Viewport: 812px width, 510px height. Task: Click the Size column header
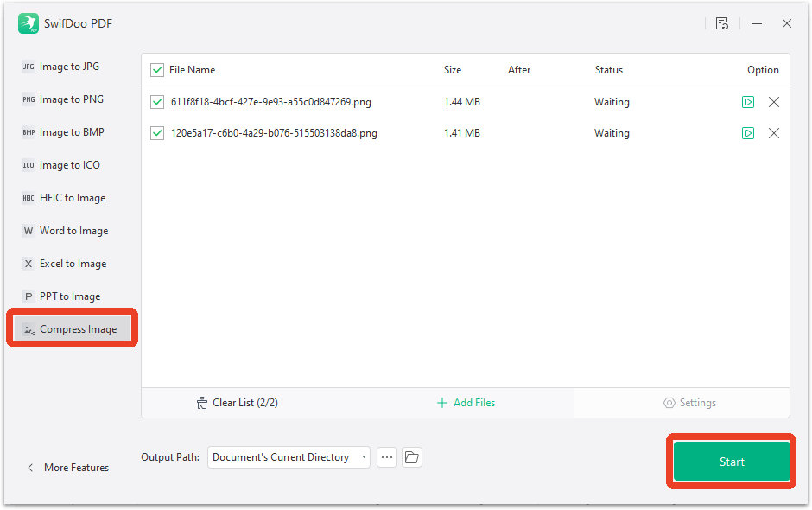point(453,69)
